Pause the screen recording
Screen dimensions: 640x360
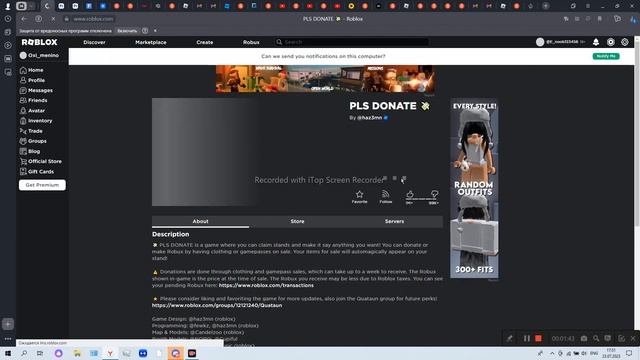pyautogui.click(x=527, y=338)
